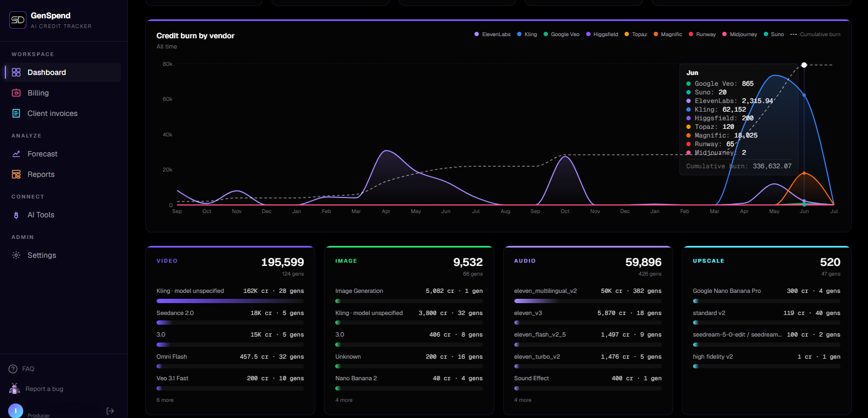Select the standard v2 row
Image resolution: width=868 pixels, height=418 pixels.
point(767,317)
